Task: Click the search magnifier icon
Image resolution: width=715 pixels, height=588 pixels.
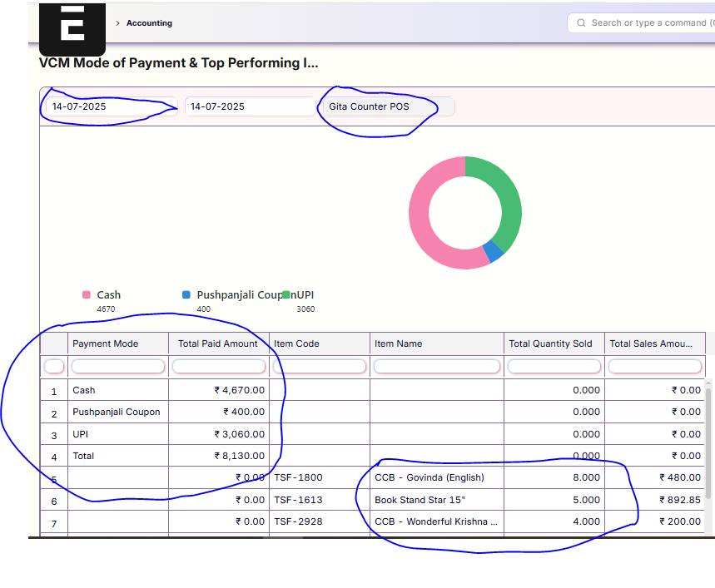Action: (x=580, y=22)
